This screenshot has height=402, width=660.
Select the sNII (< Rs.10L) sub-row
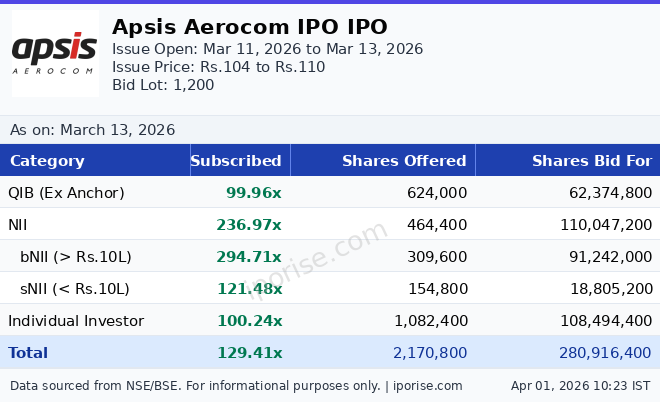click(x=75, y=289)
